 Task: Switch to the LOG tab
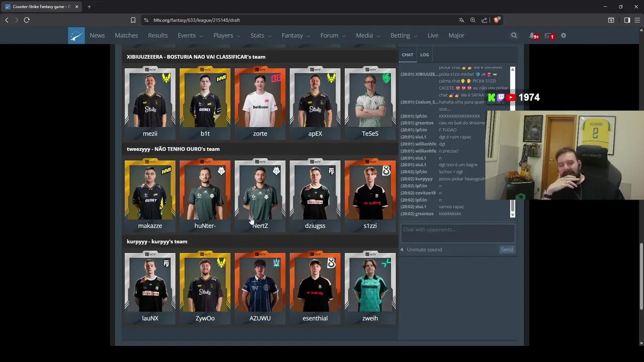pos(425,55)
